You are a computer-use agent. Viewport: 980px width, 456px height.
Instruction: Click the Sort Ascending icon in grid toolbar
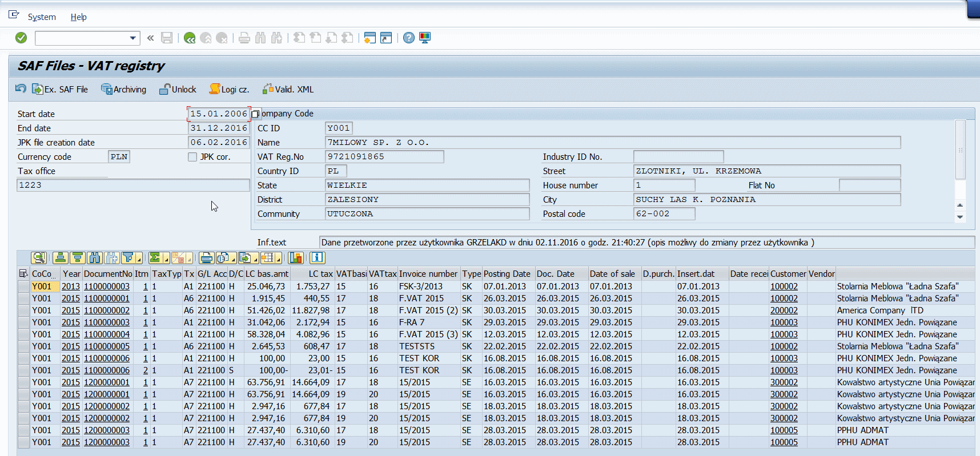61,258
